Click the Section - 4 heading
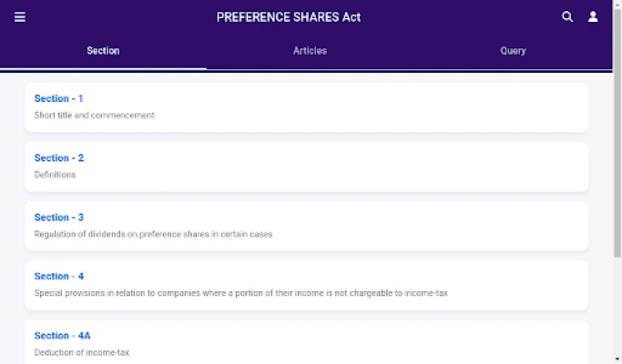Viewport: 622px width, 364px height. pyautogui.click(x=59, y=276)
